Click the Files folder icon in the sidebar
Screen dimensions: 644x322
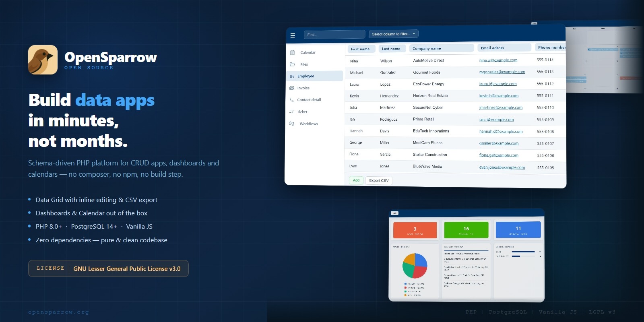(x=292, y=64)
